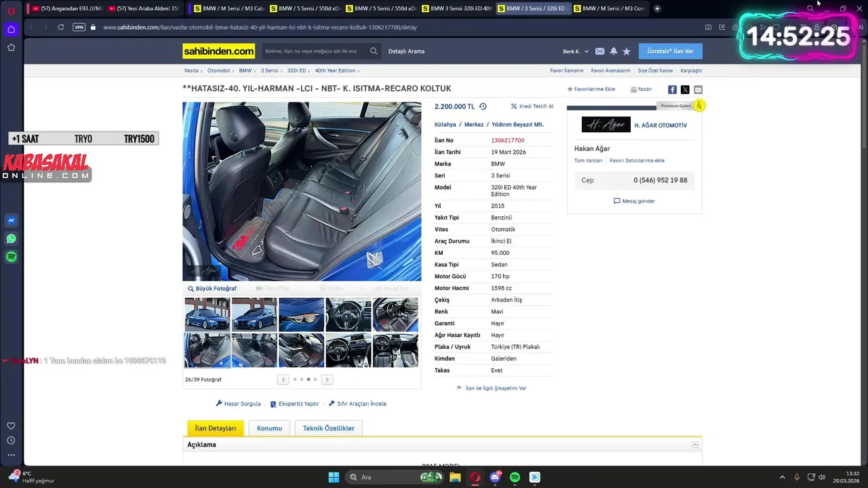Click '40th Year Edition' breadcrumb
The width and height of the screenshot is (868, 488).
(x=335, y=70)
